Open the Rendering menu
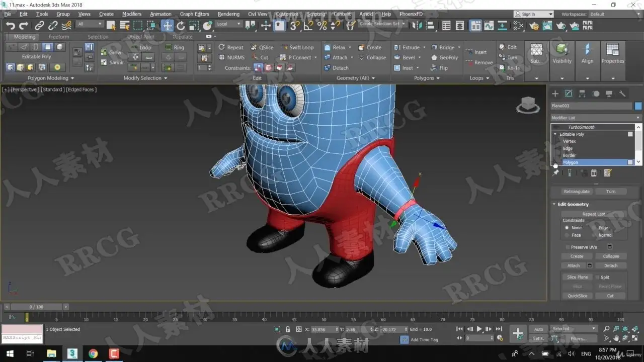644x362 pixels. point(228,14)
